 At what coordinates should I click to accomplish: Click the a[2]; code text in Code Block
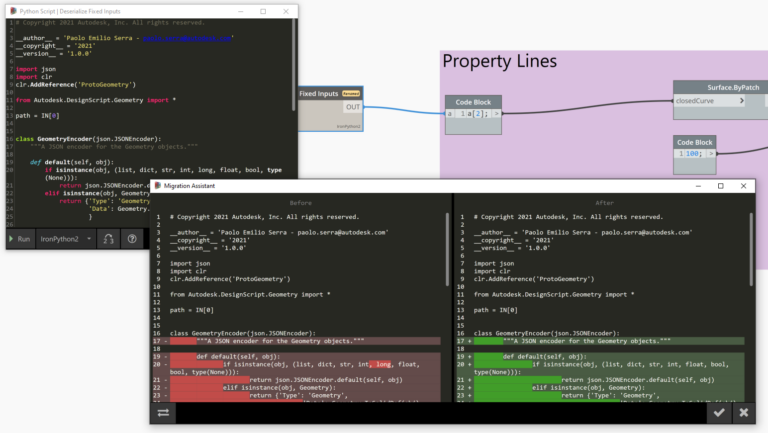pos(478,114)
